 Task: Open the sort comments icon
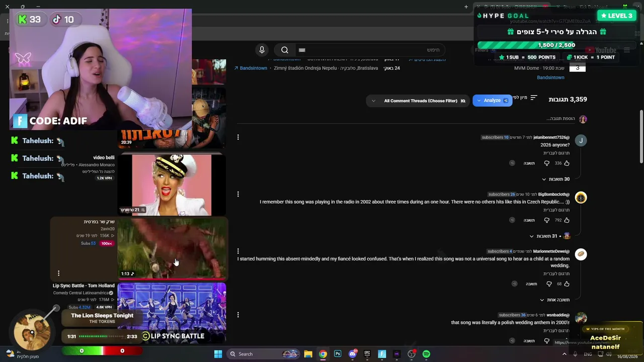pyautogui.click(x=534, y=98)
